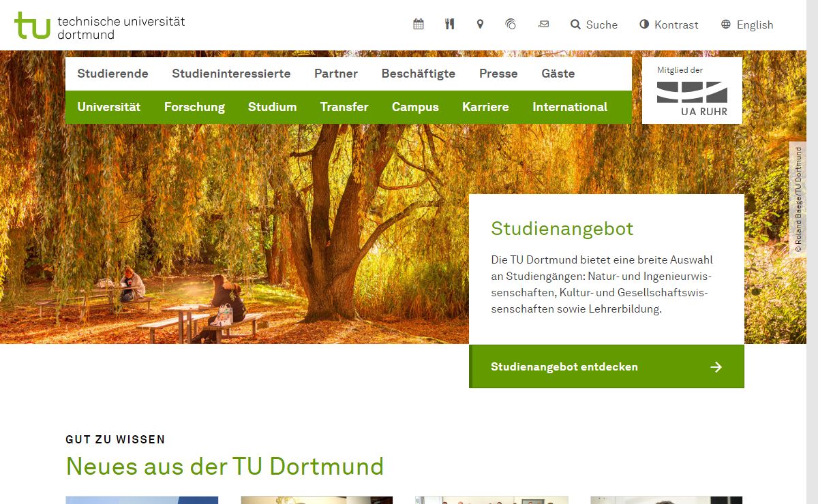Click the page vertical scrollbar
The width and height of the screenshot is (818, 504).
pyautogui.click(x=812, y=252)
